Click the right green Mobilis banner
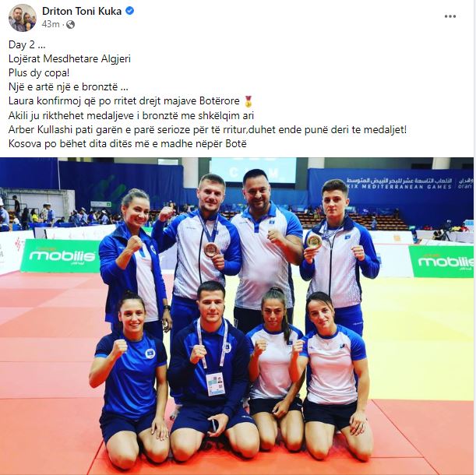This screenshot has height=475, width=476. pos(441,262)
